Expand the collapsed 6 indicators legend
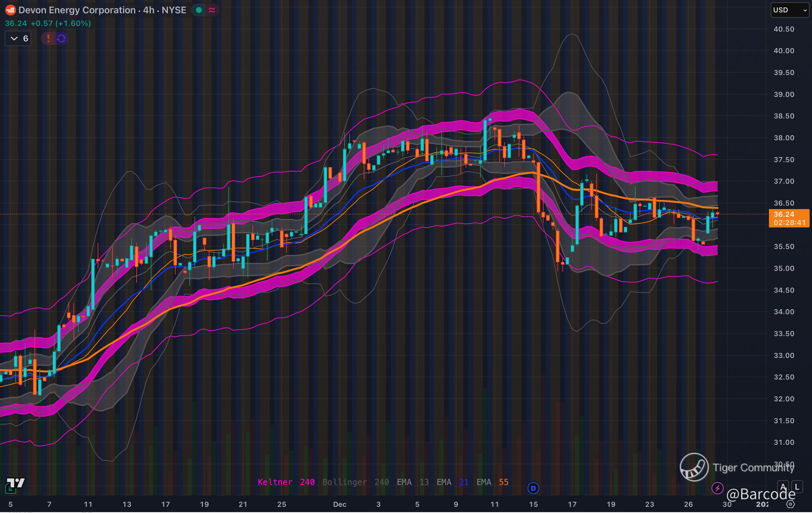The image size is (812, 513). (x=18, y=38)
